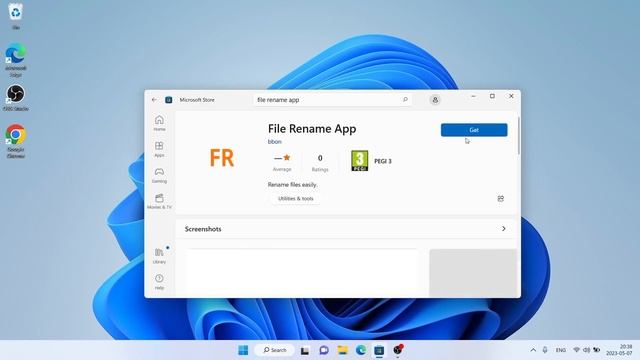Open Task View on taskbar
This screenshot has height=360, width=640.
click(x=305, y=350)
